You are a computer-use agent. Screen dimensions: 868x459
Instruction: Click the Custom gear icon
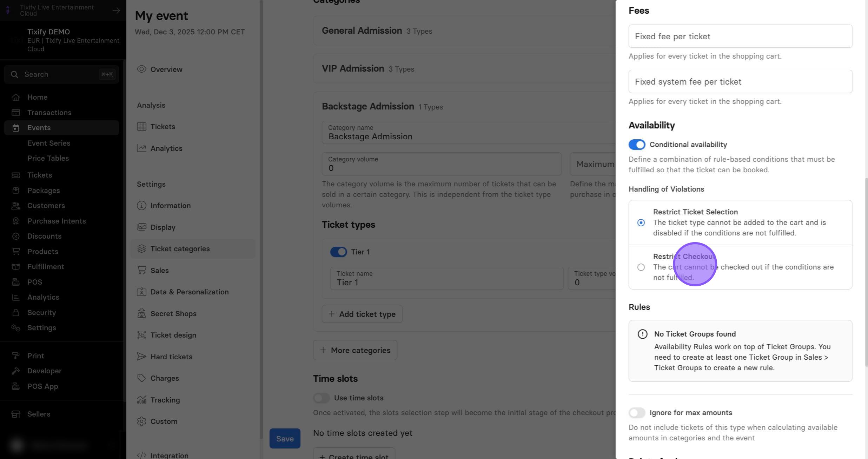(141, 421)
